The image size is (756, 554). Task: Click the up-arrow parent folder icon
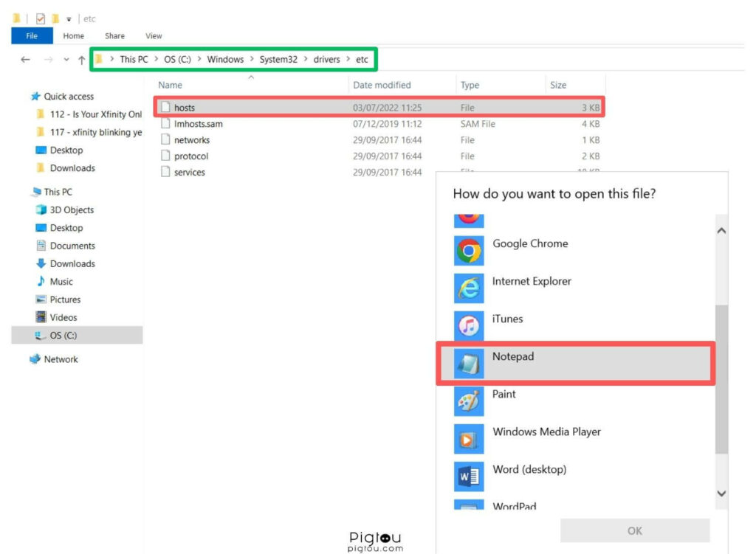[x=81, y=60]
